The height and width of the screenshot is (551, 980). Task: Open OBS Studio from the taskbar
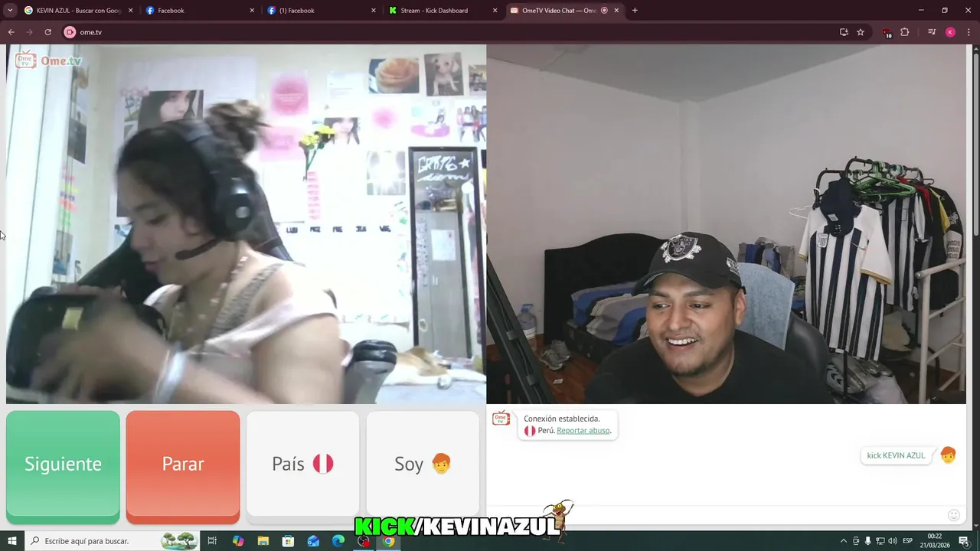tap(364, 541)
